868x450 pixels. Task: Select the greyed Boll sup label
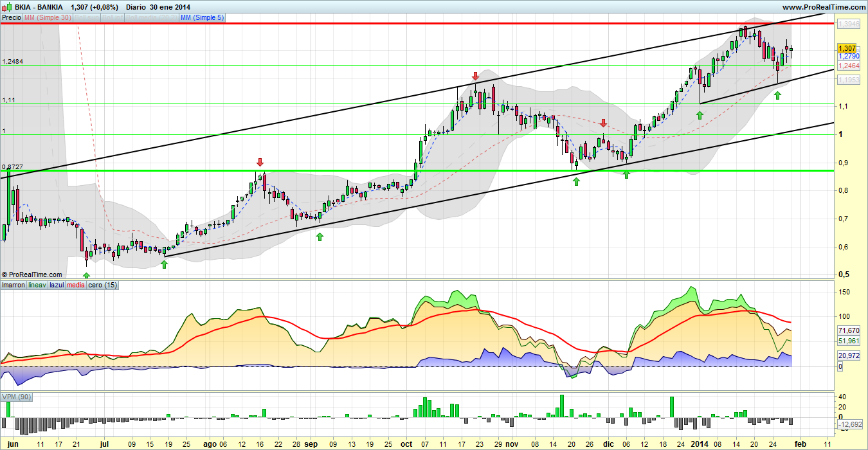86,18
